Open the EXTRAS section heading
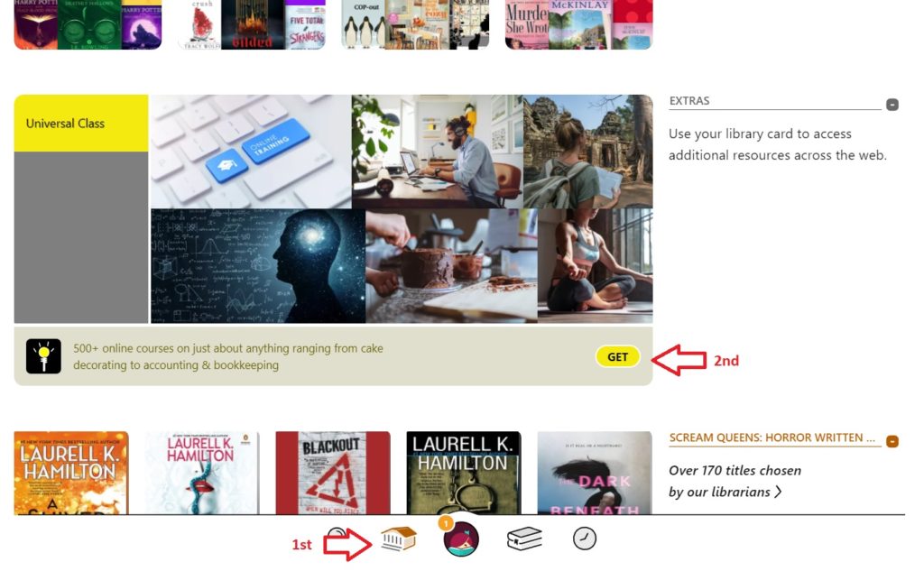The width and height of the screenshot is (924, 571). tap(689, 101)
